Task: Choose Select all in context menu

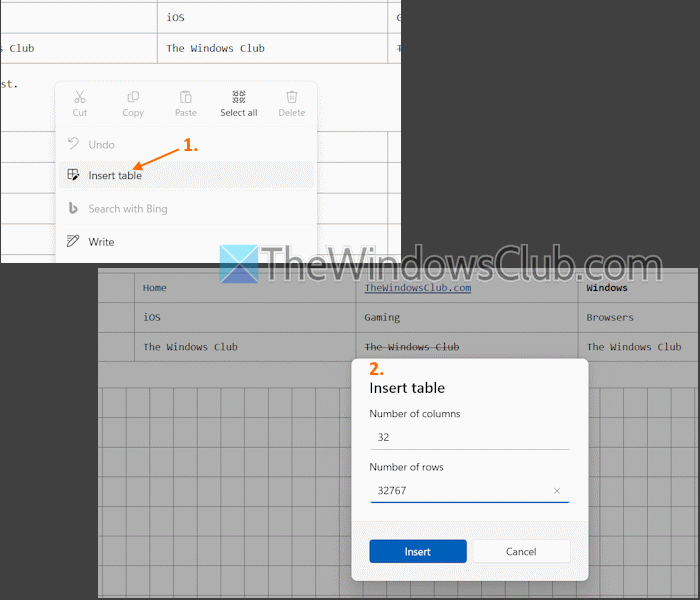Action: [x=239, y=104]
